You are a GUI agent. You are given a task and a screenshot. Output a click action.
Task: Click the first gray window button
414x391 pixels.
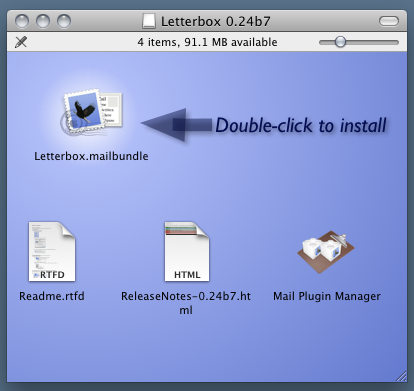click(22, 21)
